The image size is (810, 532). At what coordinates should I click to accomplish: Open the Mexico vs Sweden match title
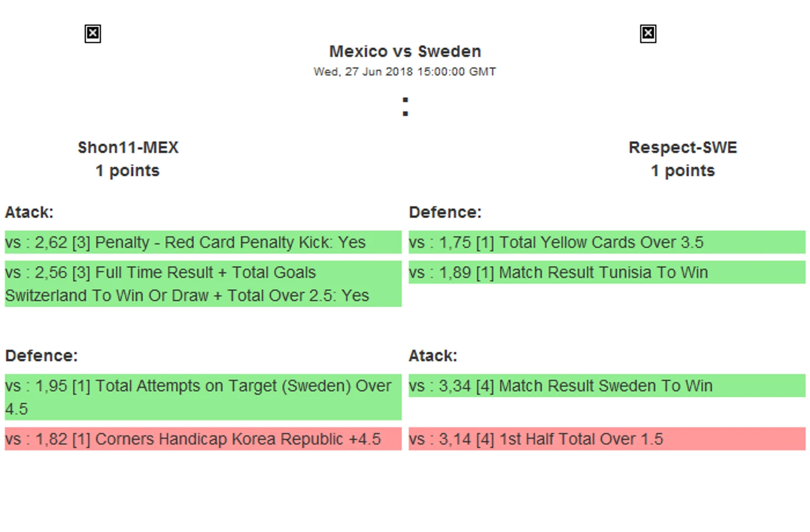click(405, 52)
